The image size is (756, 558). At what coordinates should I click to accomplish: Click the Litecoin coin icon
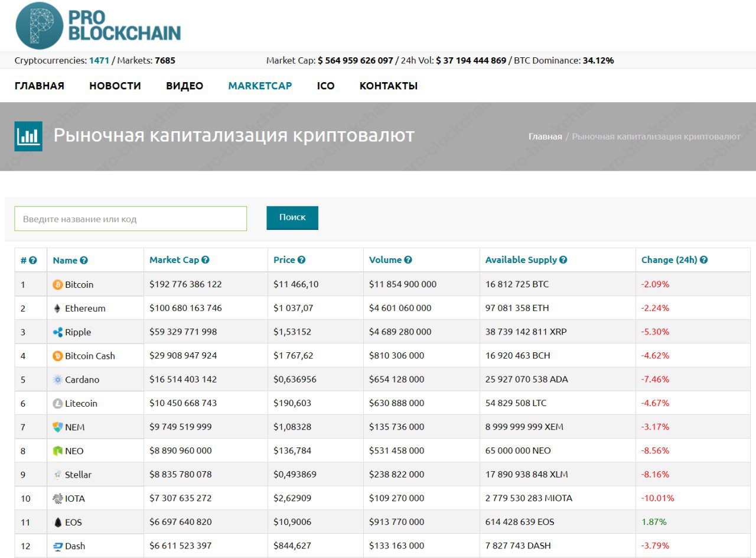[58, 404]
